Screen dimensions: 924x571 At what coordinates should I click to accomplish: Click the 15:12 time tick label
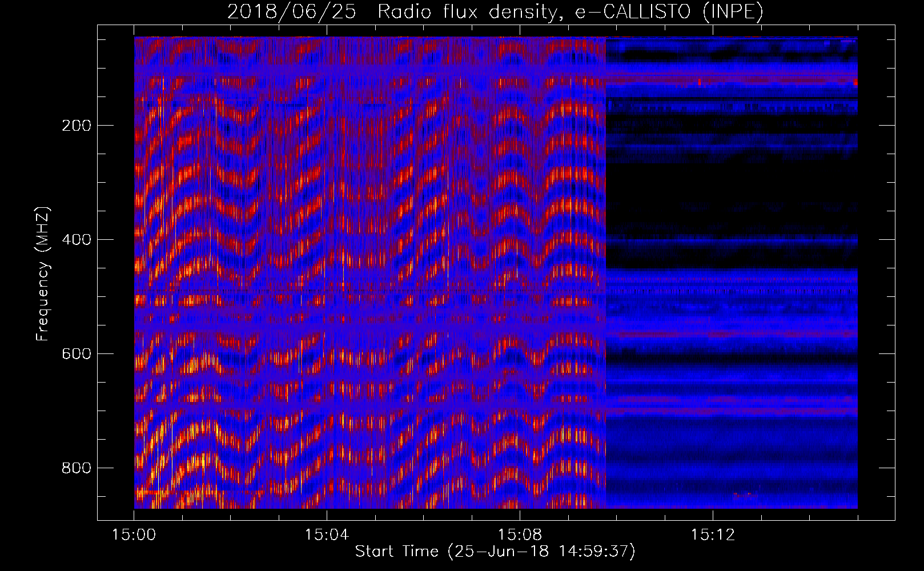click(x=713, y=535)
